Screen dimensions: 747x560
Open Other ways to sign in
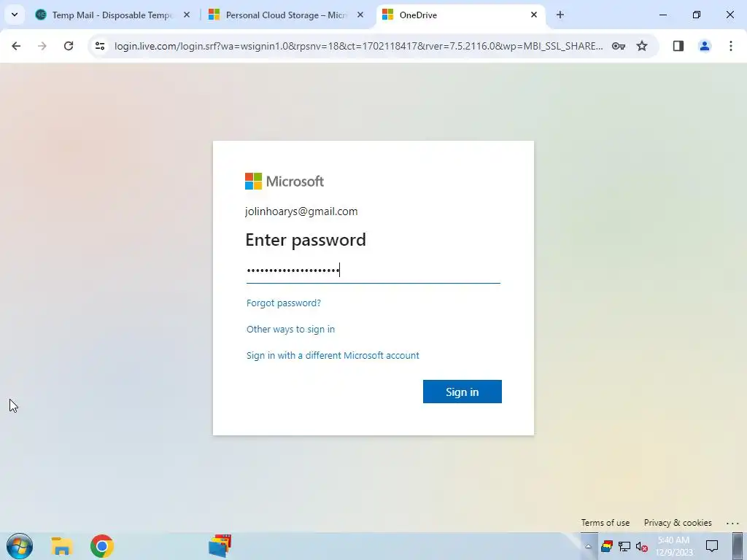(x=290, y=329)
